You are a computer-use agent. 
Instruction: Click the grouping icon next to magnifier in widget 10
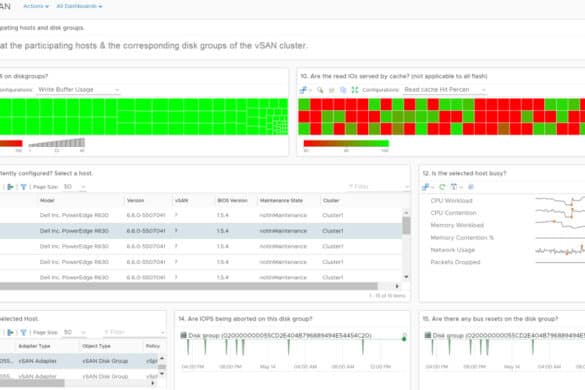(x=331, y=90)
